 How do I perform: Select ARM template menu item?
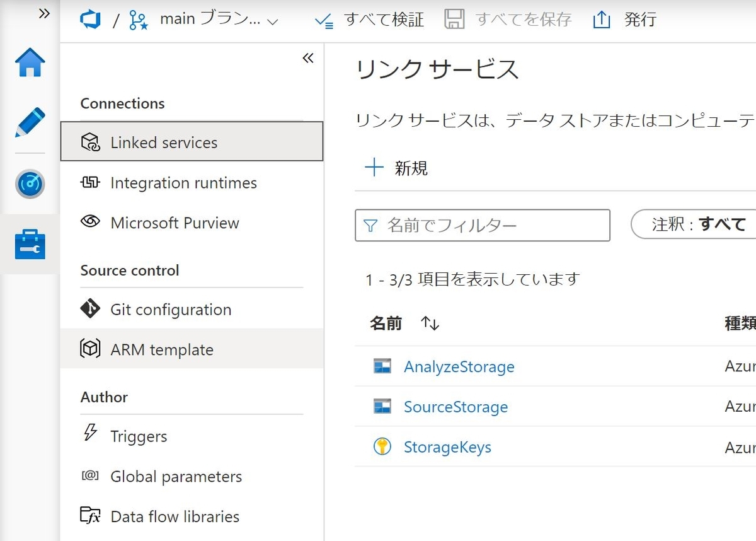coord(192,349)
